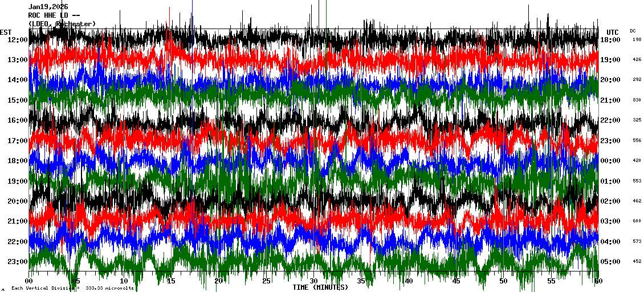644x296 pixels.
Task: Select the 03:00 UTC time label
Action: click(x=610, y=221)
